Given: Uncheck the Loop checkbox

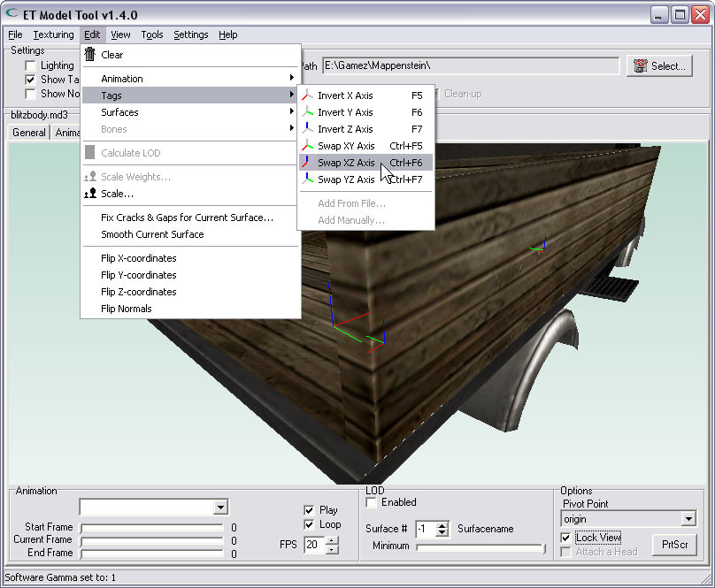Looking at the screenshot, I should [309, 524].
